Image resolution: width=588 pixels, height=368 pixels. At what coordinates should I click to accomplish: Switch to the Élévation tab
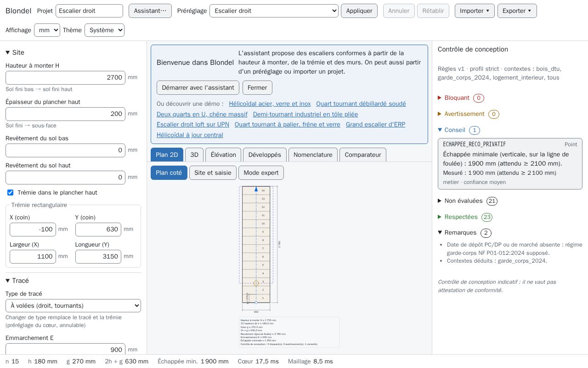223,155
